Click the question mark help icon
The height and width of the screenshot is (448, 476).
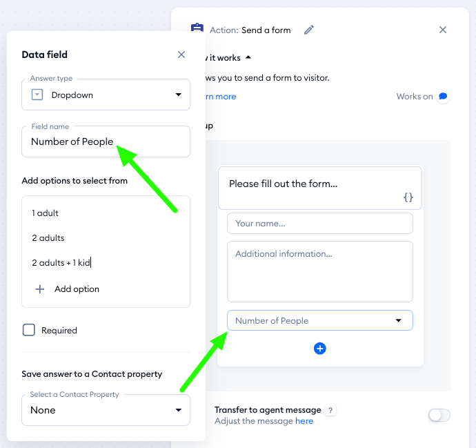tap(331, 411)
